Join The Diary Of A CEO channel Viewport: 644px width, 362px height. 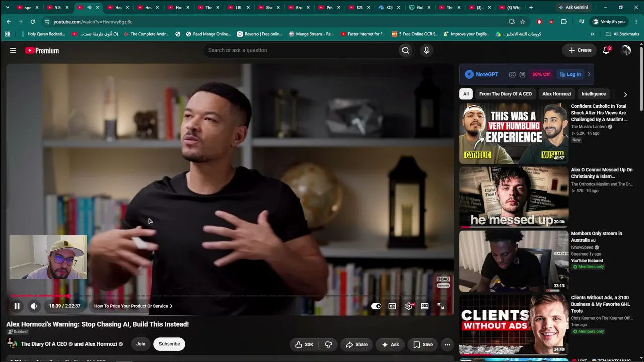pos(141,344)
